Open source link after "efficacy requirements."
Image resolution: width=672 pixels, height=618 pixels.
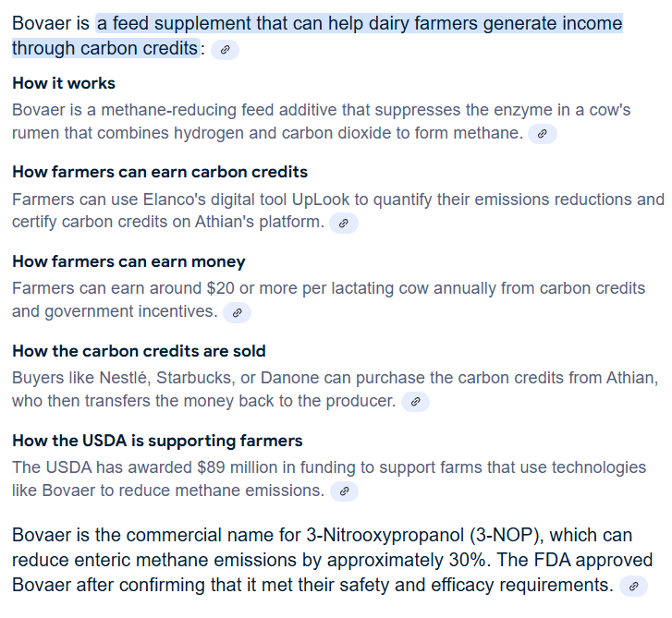point(633,587)
